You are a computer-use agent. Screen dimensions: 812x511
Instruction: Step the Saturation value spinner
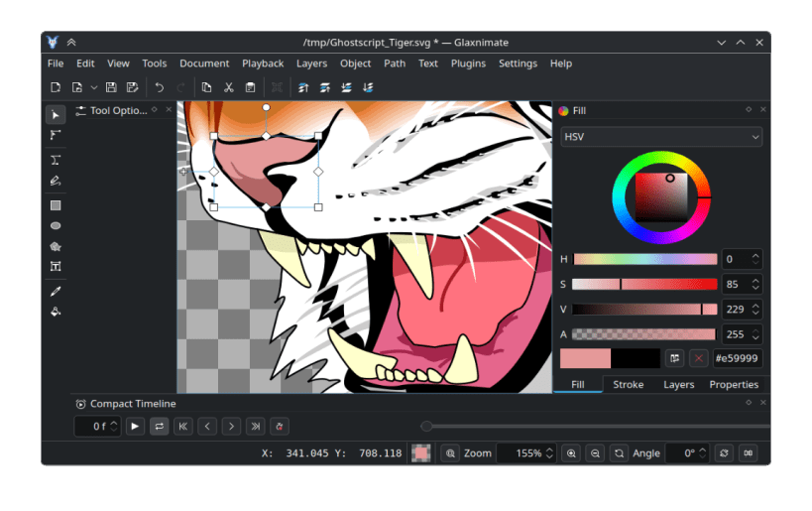click(755, 284)
